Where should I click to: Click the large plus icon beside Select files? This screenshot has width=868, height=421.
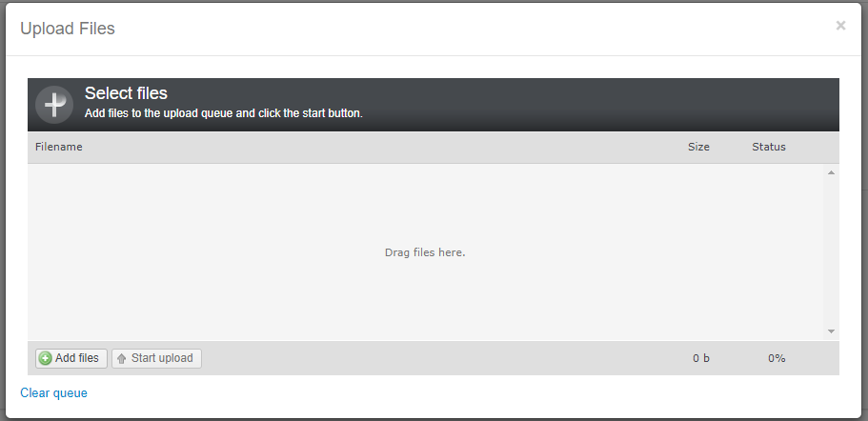(x=54, y=105)
